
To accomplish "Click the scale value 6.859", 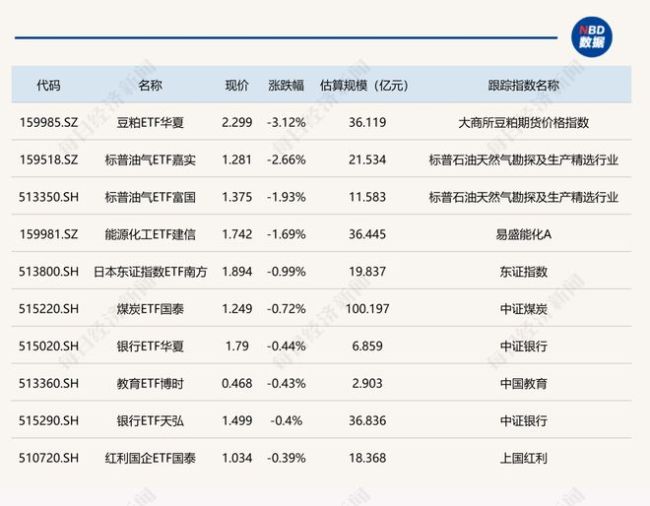I will pos(367,346).
